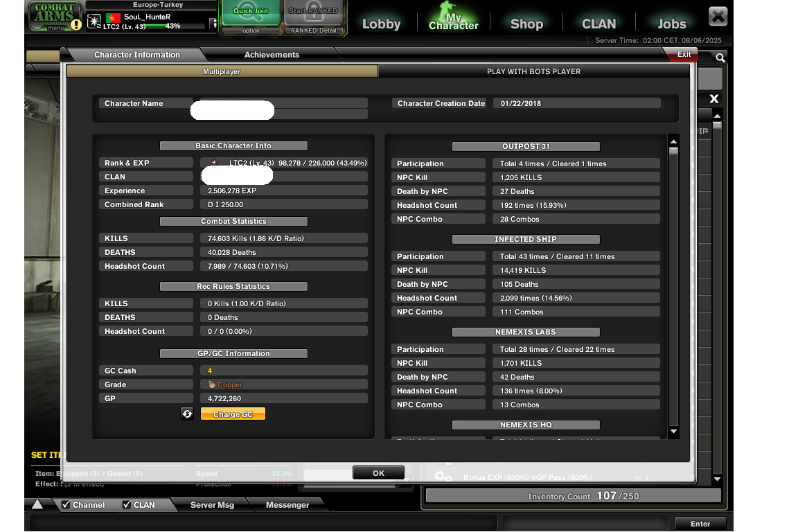The height and width of the screenshot is (532, 798).
Task: Click the inventory scrollbar up arrow
Action: 717,116
